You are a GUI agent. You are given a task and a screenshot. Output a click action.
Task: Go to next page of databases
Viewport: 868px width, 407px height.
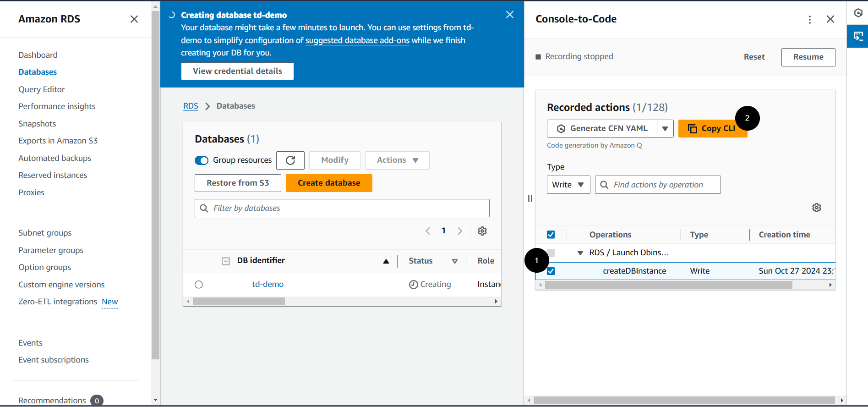click(460, 231)
